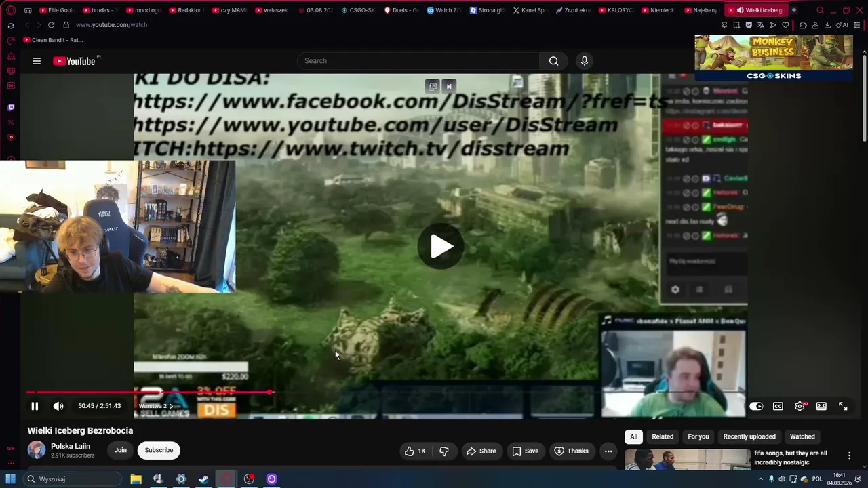Image resolution: width=868 pixels, height=488 pixels.
Task: Reload the page in the browser
Action: [x=51, y=25]
